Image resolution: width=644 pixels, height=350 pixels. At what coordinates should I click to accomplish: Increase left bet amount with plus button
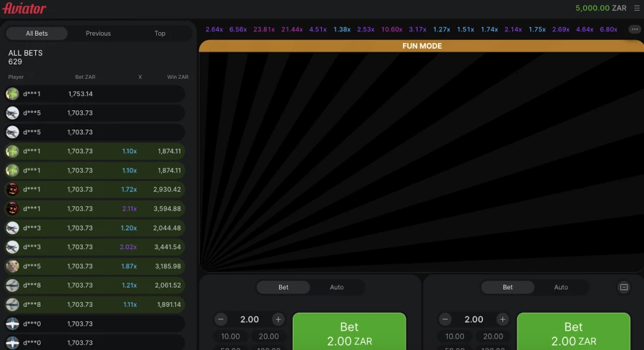tap(278, 319)
